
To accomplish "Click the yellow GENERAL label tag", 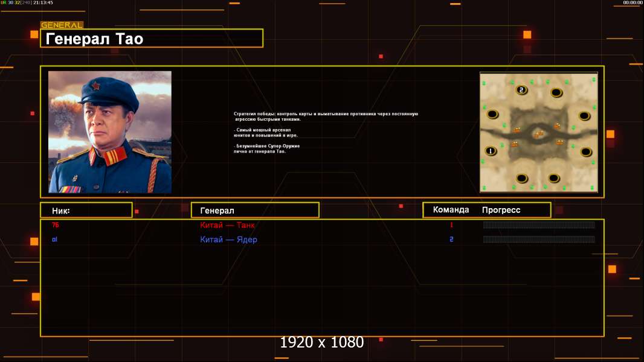I will click(62, 25).
